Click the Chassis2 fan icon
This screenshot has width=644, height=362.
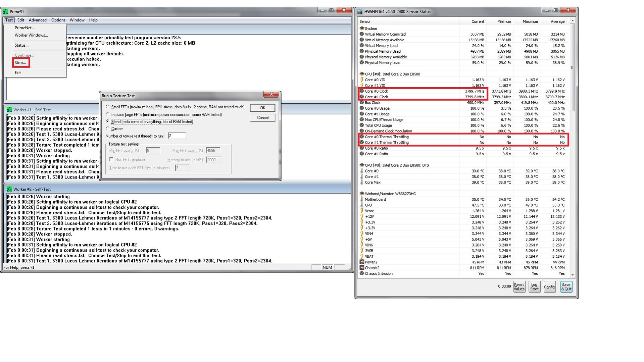pos(362,268)
